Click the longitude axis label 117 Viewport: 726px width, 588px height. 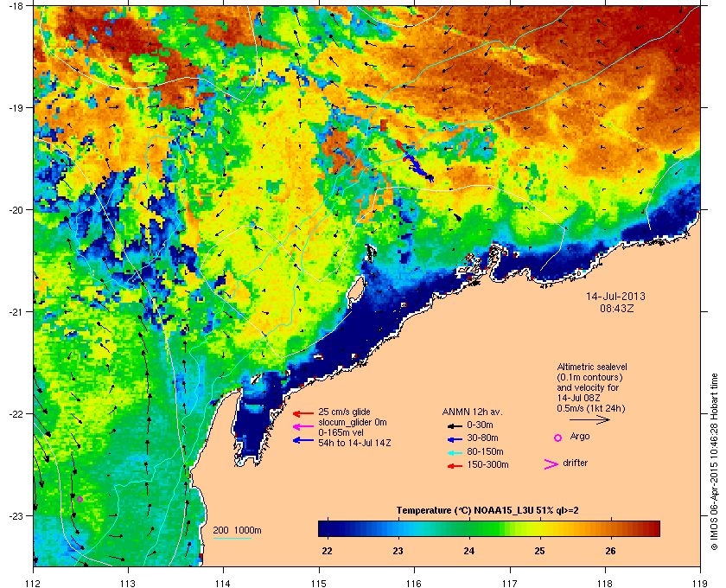tap(510, 583)
